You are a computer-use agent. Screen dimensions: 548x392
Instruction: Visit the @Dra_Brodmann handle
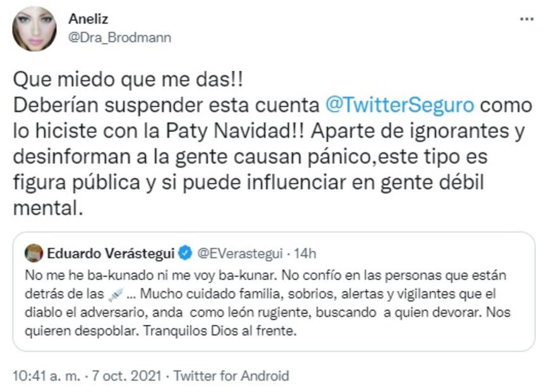[119, 38]
